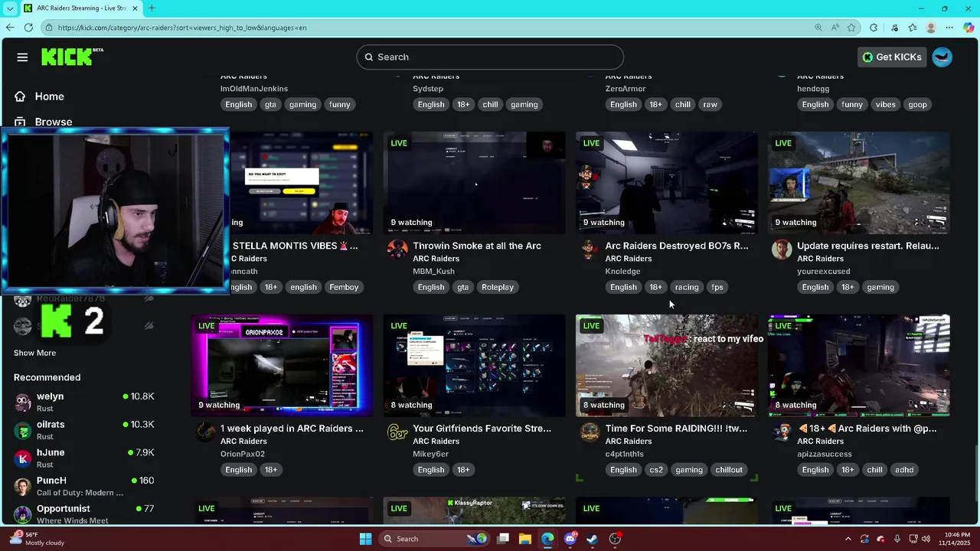This screenshot has height=551, width=980.
Task: Open the user profile avatar menu
Action: [942, 57]
